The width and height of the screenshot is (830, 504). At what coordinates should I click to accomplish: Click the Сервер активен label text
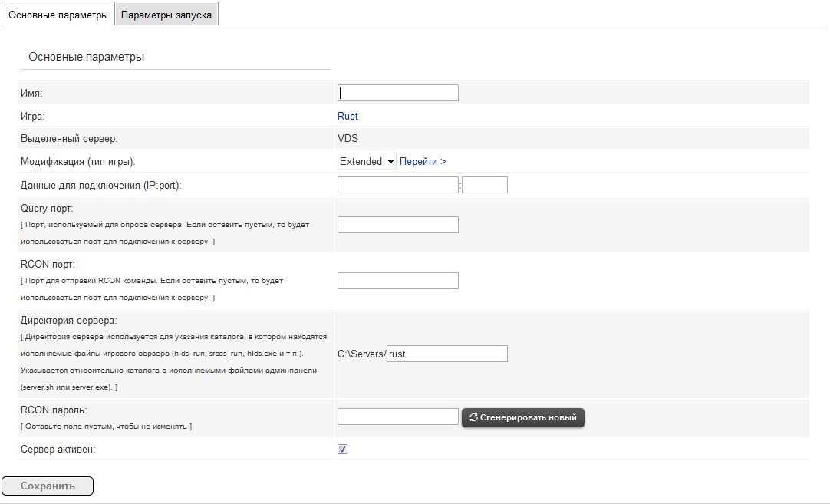coord(58,450)
